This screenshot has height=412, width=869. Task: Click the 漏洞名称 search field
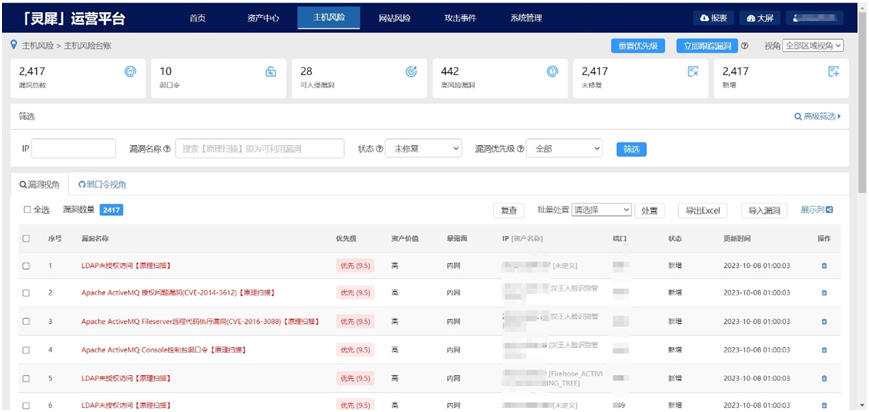click(260, 149)
